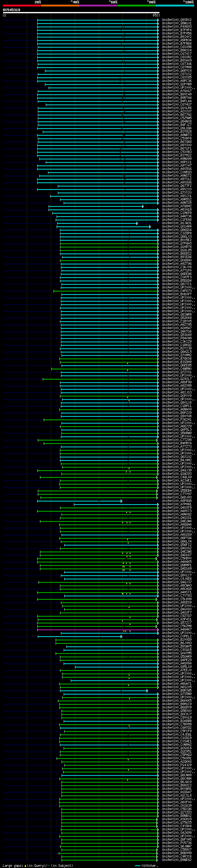Click the red 20% identity legend segment
The image size is (197, 868).
22,6
